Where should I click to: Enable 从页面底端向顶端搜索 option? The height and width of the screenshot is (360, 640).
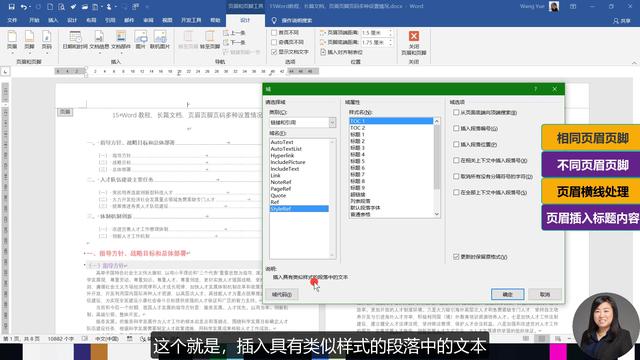(456, 112)
